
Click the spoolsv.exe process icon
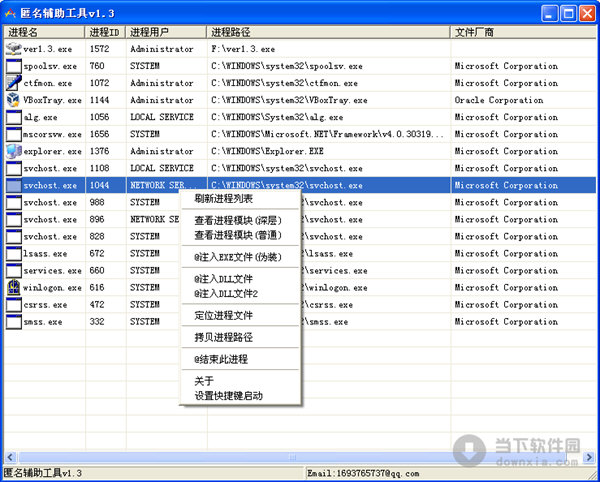[x=14, y=66]
